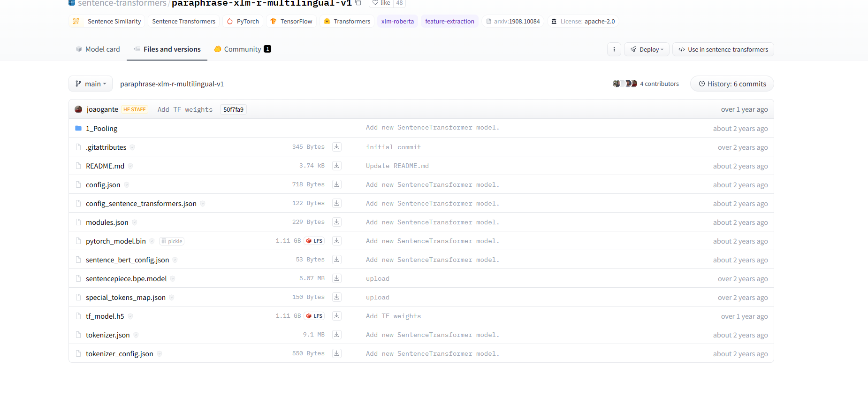Viewport: 868px width, 406px height.
Task: Open the README.md file
Action: (x=105, y=166)
